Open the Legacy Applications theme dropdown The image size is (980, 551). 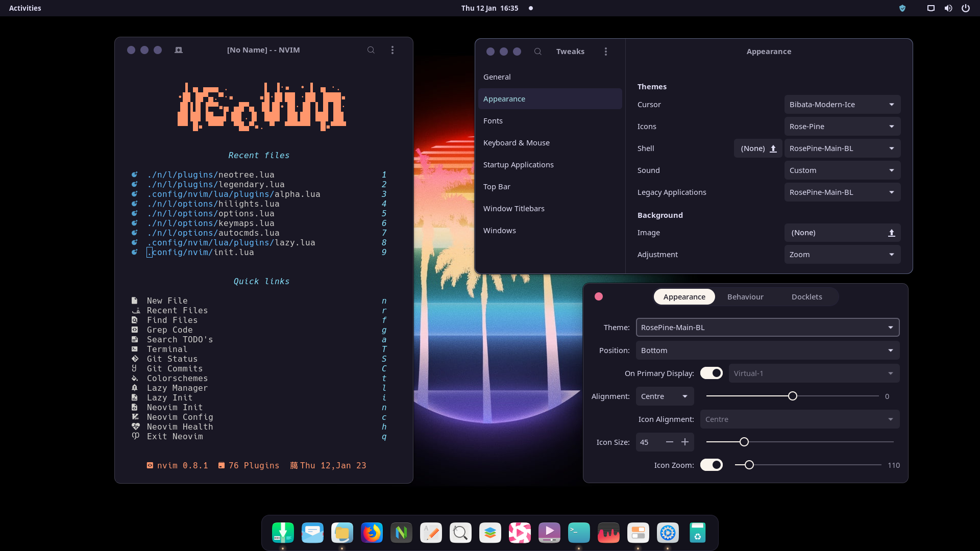[842, 192]
